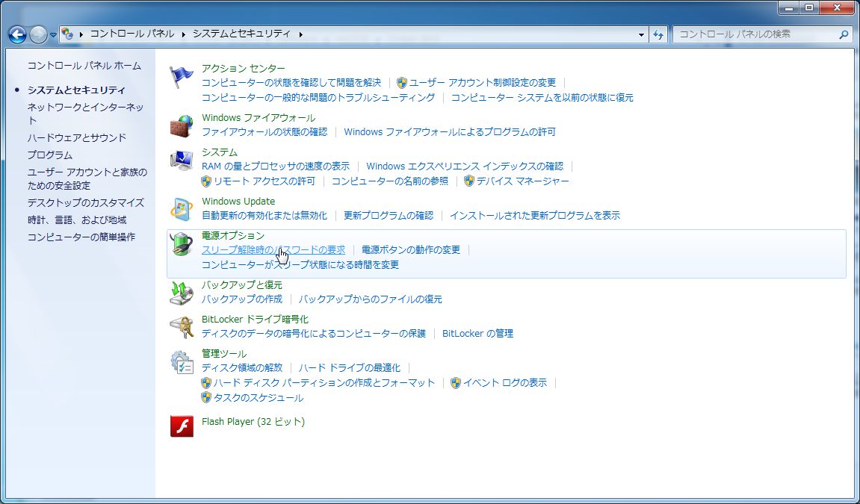The width and height of the screenshot is (860, 504).
Task: Go to コントロール パネル ホーム
Action: point(84,66)
